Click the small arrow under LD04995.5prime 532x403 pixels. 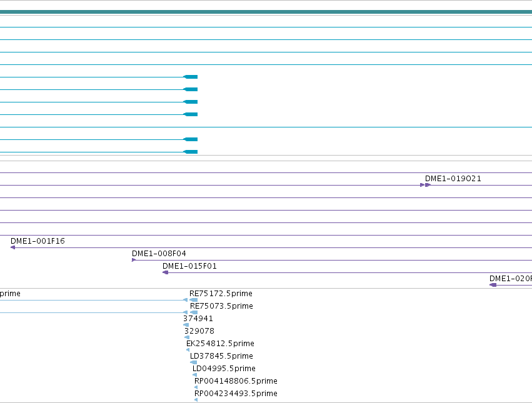tap(195, 375)
